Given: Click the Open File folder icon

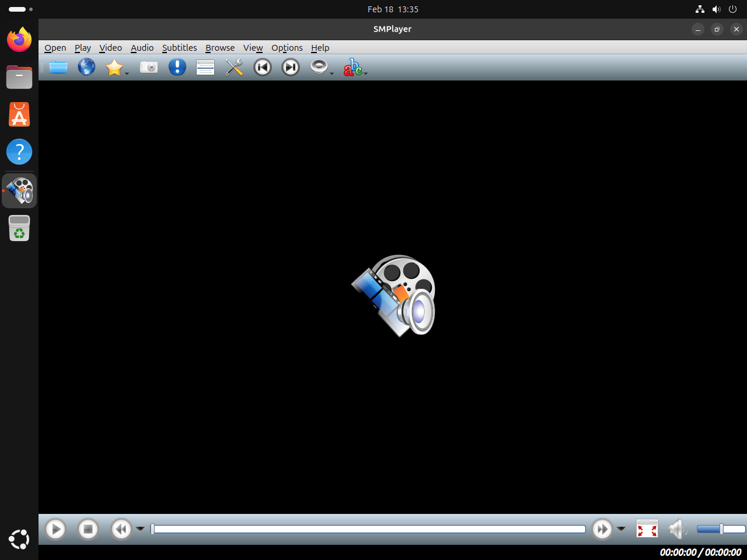Looking at the screenshot, I should coord(58,68).
